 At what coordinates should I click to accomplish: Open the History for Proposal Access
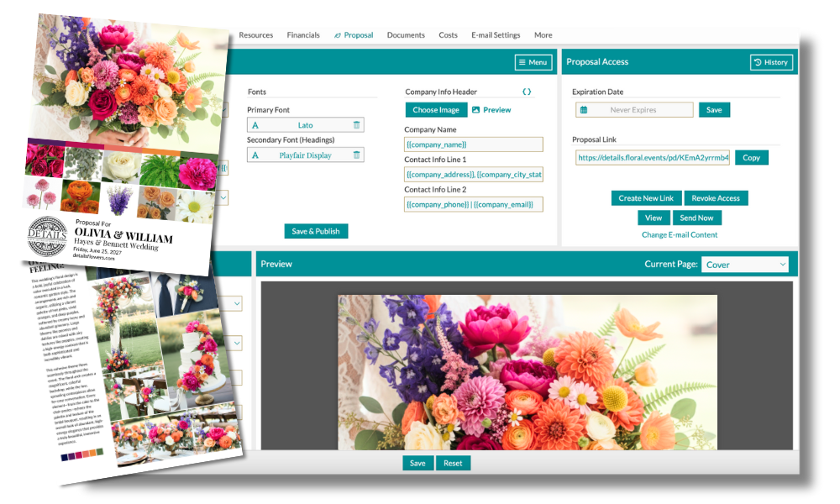coord(771,62)
